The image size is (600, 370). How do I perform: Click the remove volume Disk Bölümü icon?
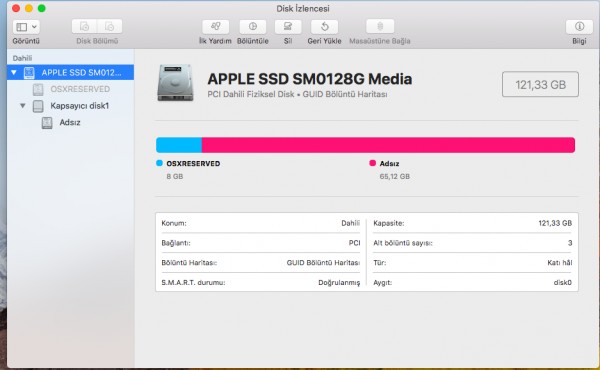tap(110, 26)
